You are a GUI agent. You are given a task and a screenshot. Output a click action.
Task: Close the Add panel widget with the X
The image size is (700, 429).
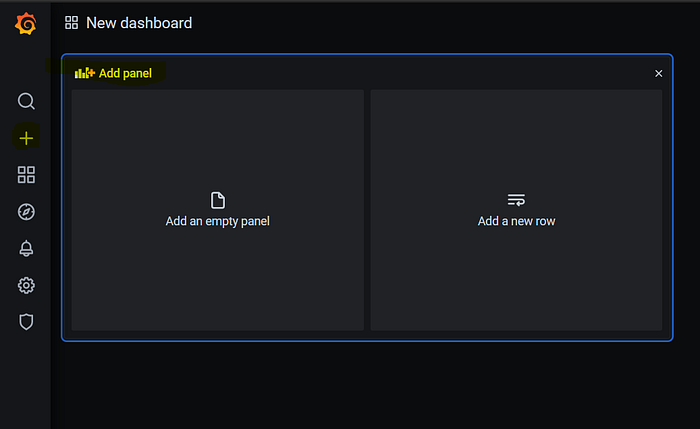658,74
